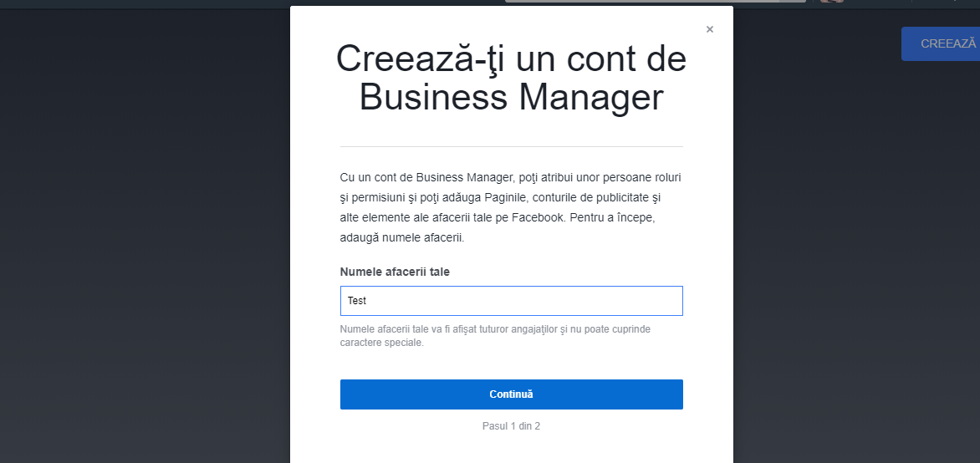
Task: Click the word 'permisiuni' in the description
Action: pyautogui.click(x=379, y=198)
